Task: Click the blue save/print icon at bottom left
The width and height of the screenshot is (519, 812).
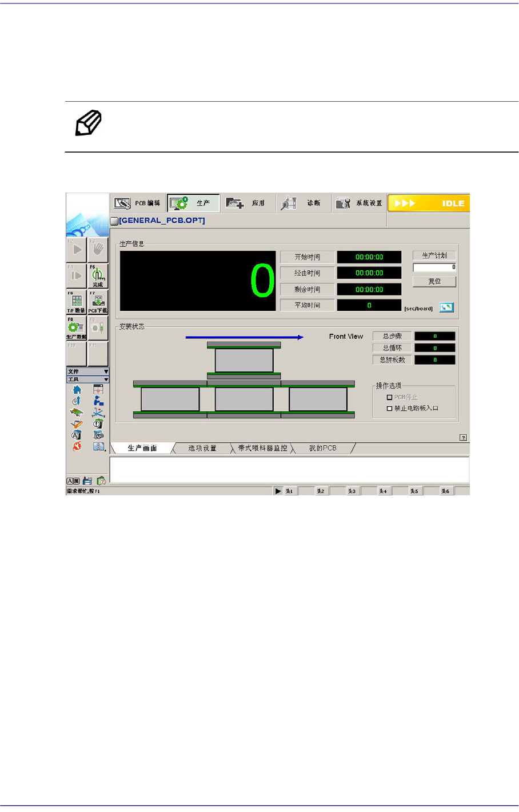Action: tap(87, 481)
